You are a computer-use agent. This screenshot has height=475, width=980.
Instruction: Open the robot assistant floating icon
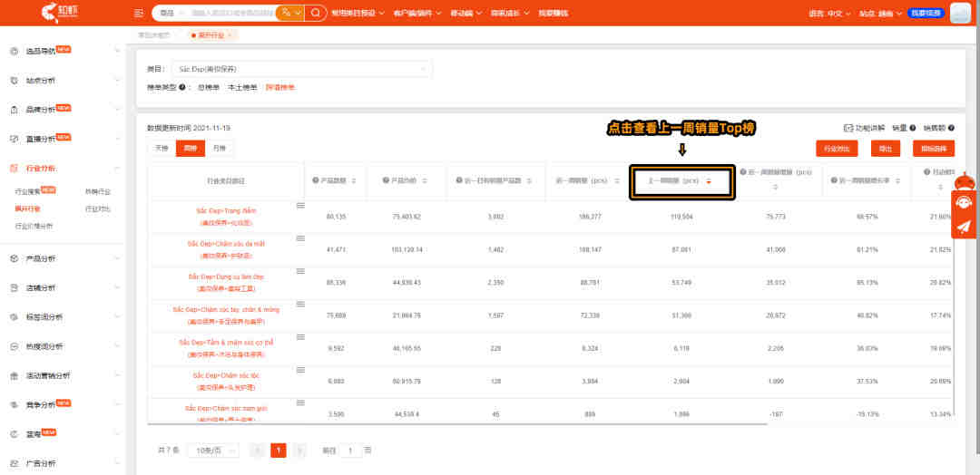coord(963,181)
